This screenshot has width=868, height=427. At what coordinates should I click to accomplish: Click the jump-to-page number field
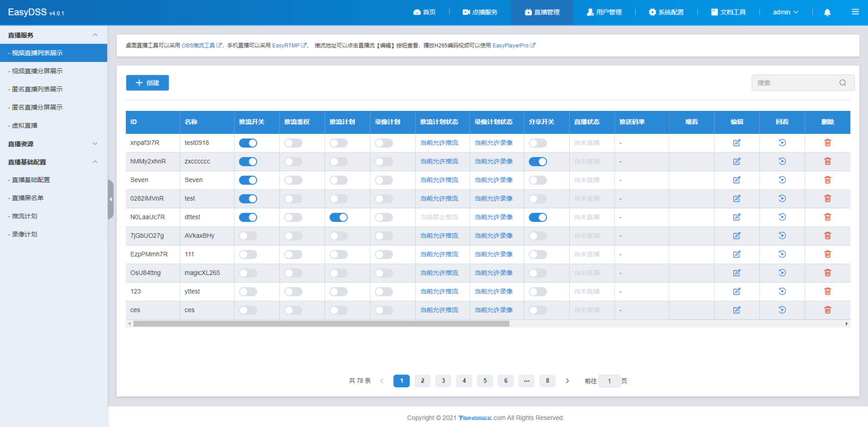point(610,381)
